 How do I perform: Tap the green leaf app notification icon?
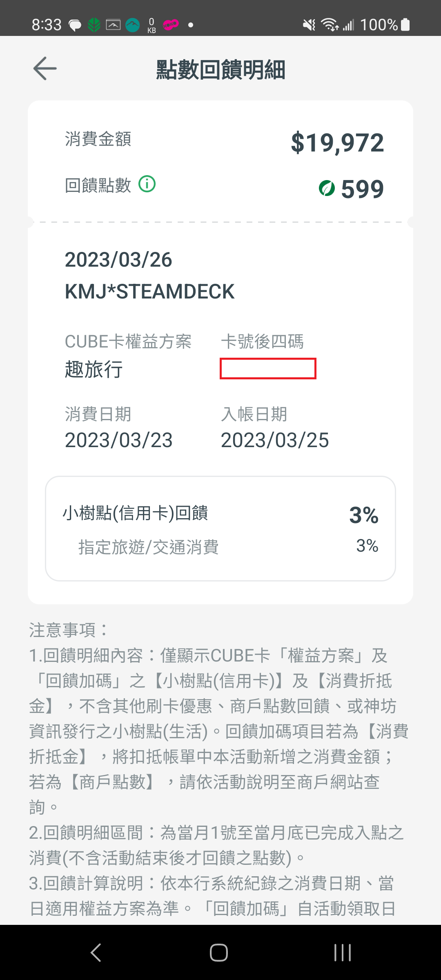pyautogui.click(x=94, y=25)
